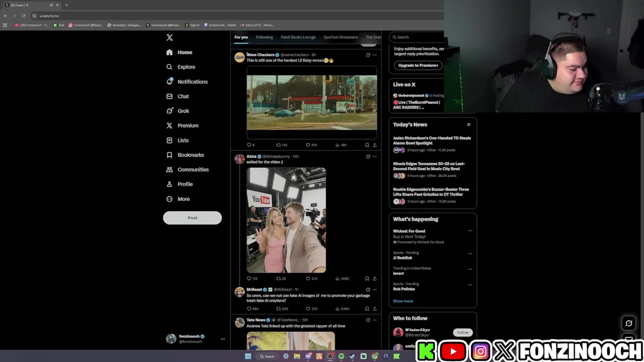Switch to the For you tab
Screen dimensions: 644x362
241,37
